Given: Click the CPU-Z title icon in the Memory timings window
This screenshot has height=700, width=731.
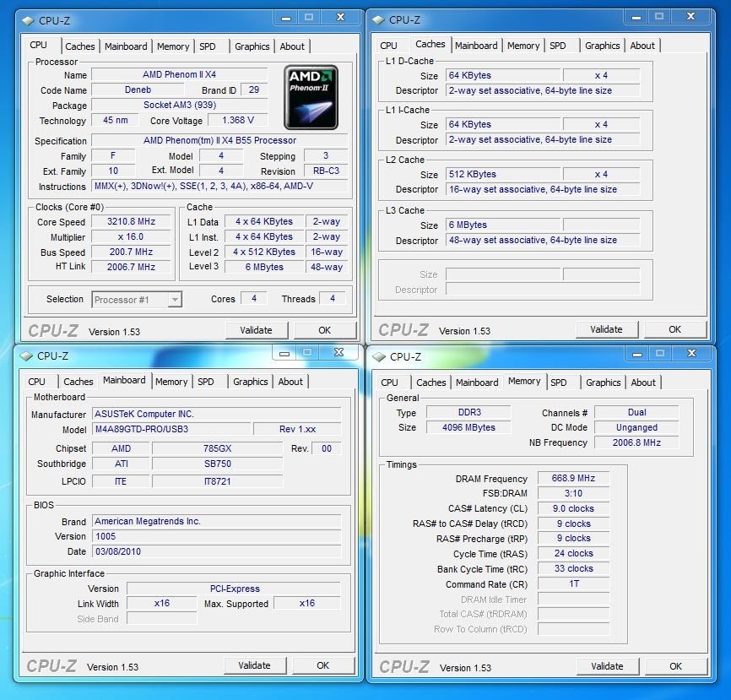Looking at the screenshot, I should click(379, 357).
